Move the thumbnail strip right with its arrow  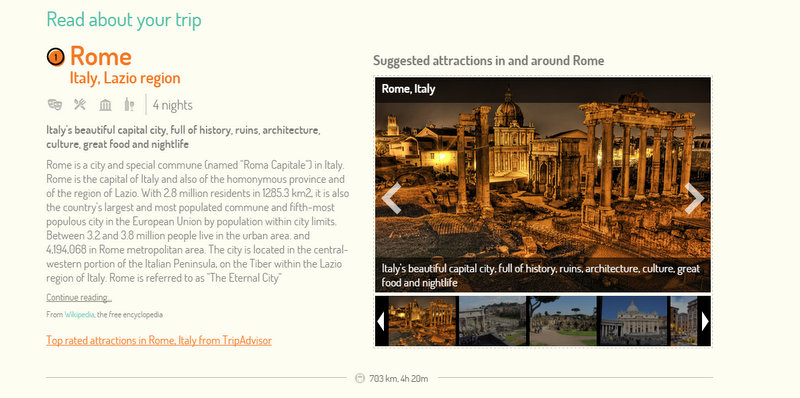pos(705,321)
